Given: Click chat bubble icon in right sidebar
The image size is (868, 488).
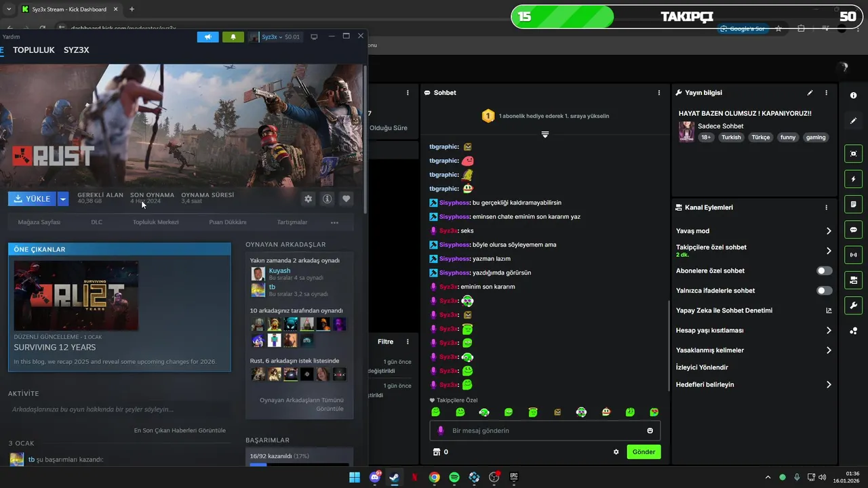Looking at the screenshot, I should click(854, 230).
